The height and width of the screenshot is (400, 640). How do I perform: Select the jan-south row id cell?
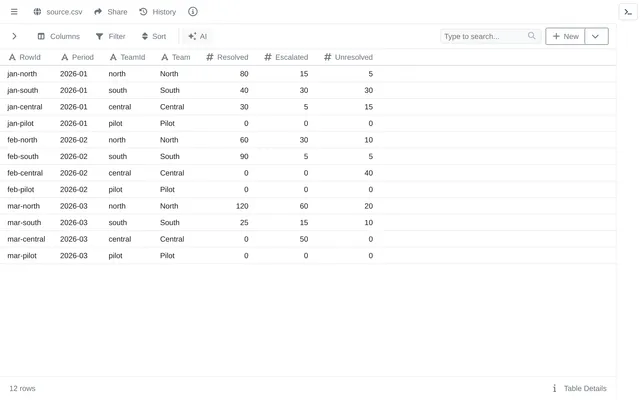pyautogui.click(x=22, y=90)
